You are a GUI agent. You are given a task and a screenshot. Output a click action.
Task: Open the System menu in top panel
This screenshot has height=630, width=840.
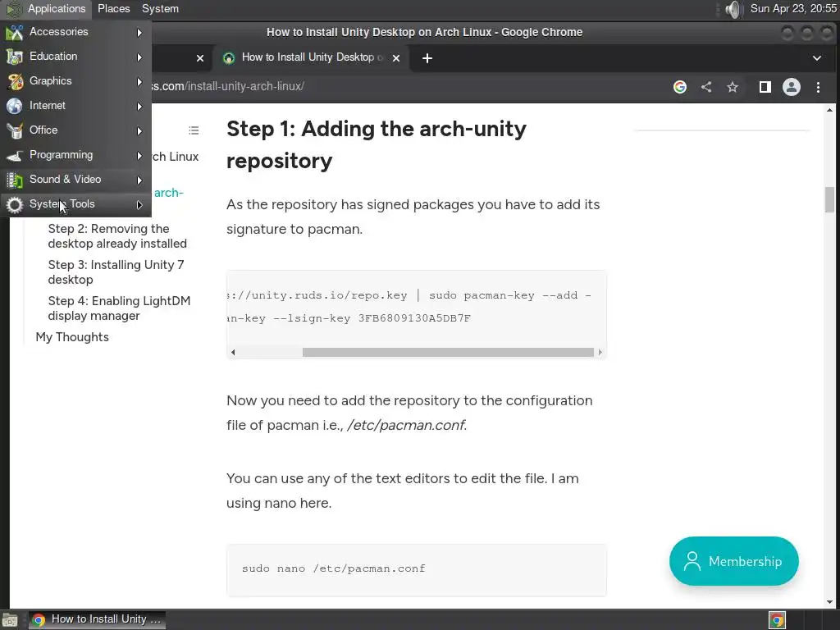click(x=160, y=8)
